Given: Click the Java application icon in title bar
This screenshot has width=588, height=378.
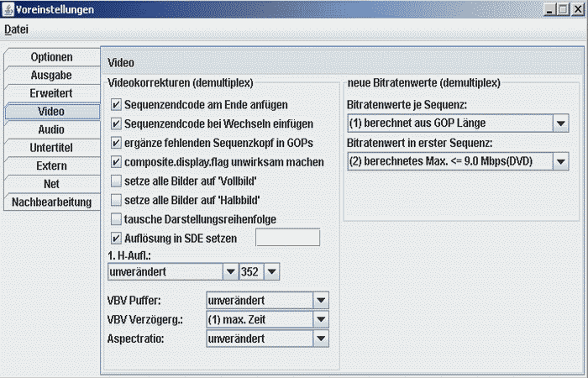Looking at the screenshot, I should 8,9.
